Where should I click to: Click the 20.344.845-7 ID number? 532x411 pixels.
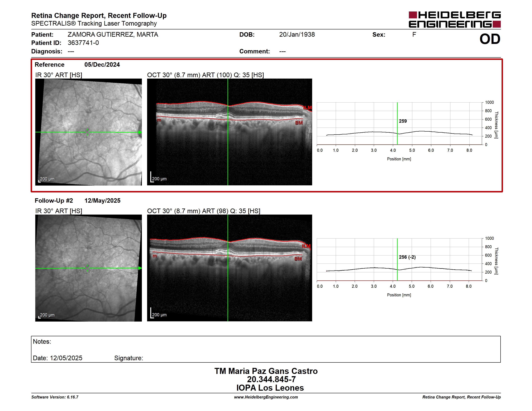coord(271,379)
